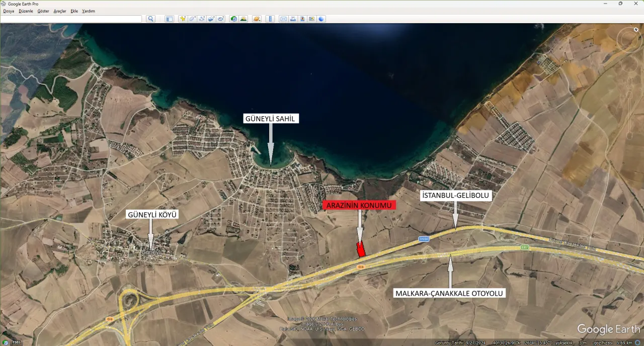Image resolution: width=644 pixels, height=346 pixels.
Task: Show historical imagery clock icon
Action: [234, 19]
